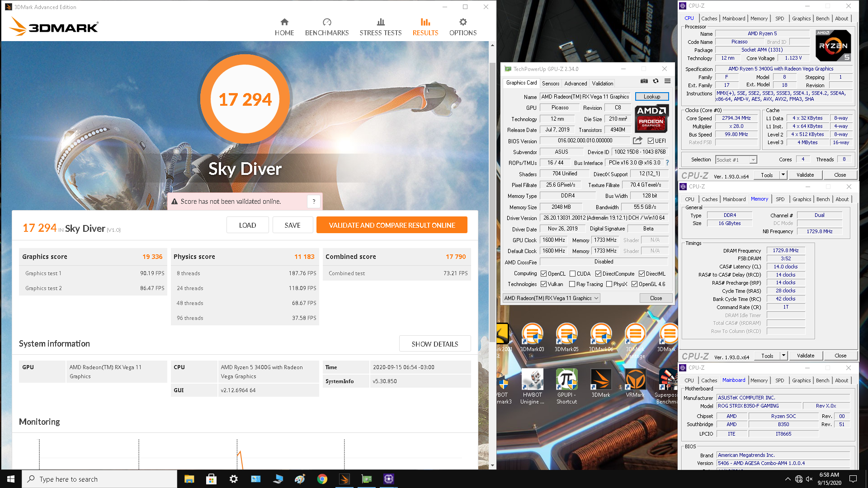Open File Explorer from taskbar
The width and height of the screenshot is (868, 488).
[189, 479]
